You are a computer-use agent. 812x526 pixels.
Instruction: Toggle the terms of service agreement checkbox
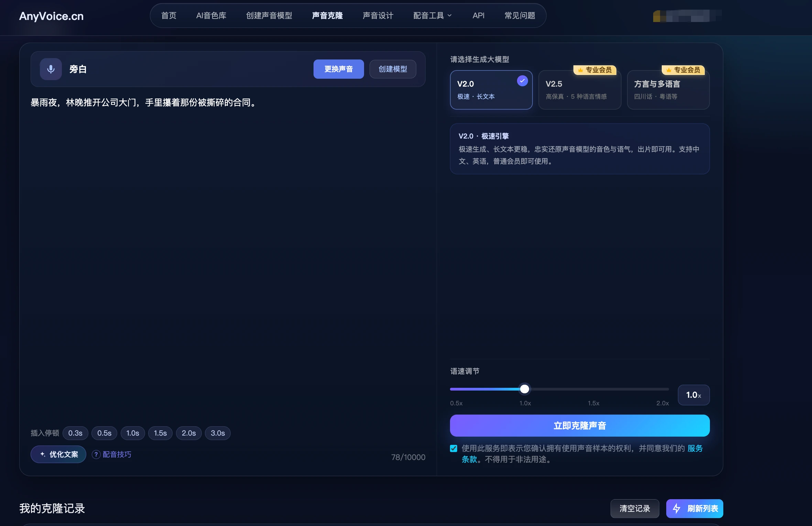click(x=453, y=448)
